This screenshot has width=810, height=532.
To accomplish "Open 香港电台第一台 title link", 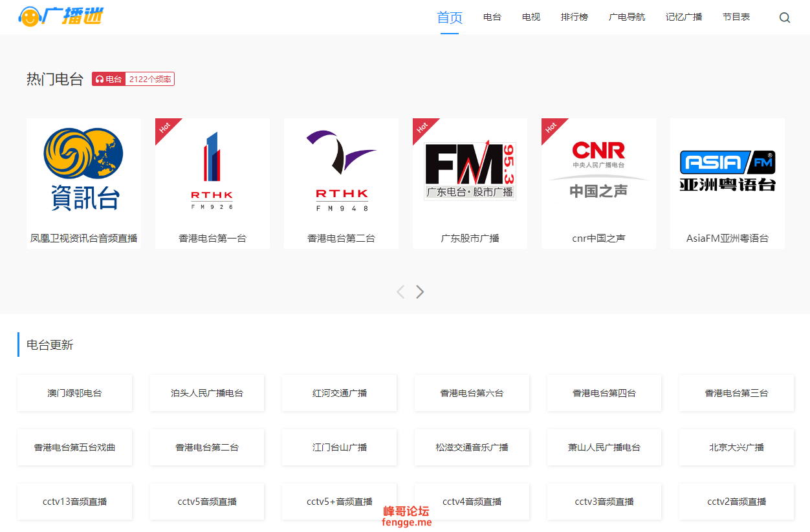I will pyautogui.click(x=212, y=238).
